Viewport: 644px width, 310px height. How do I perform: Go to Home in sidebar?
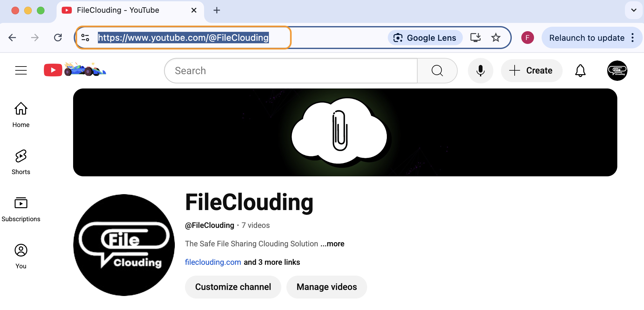point(21,115)
